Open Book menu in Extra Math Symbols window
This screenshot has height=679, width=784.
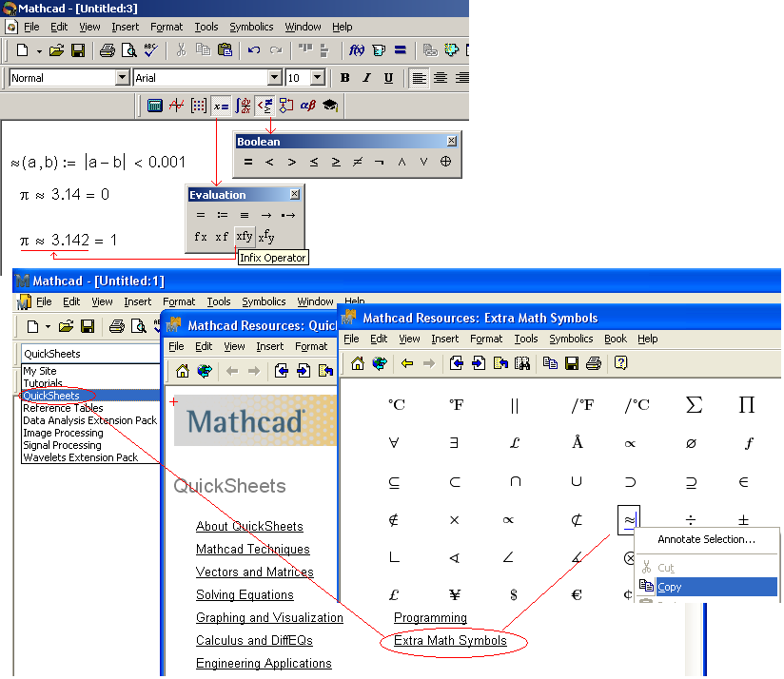tap(616, 339)
